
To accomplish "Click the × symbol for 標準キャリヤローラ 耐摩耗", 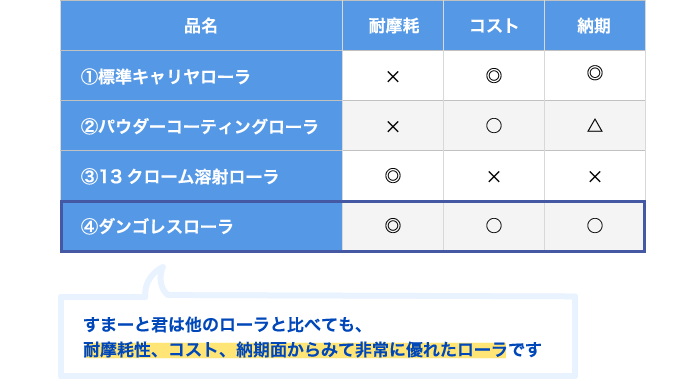I will (x=393, y=77).
